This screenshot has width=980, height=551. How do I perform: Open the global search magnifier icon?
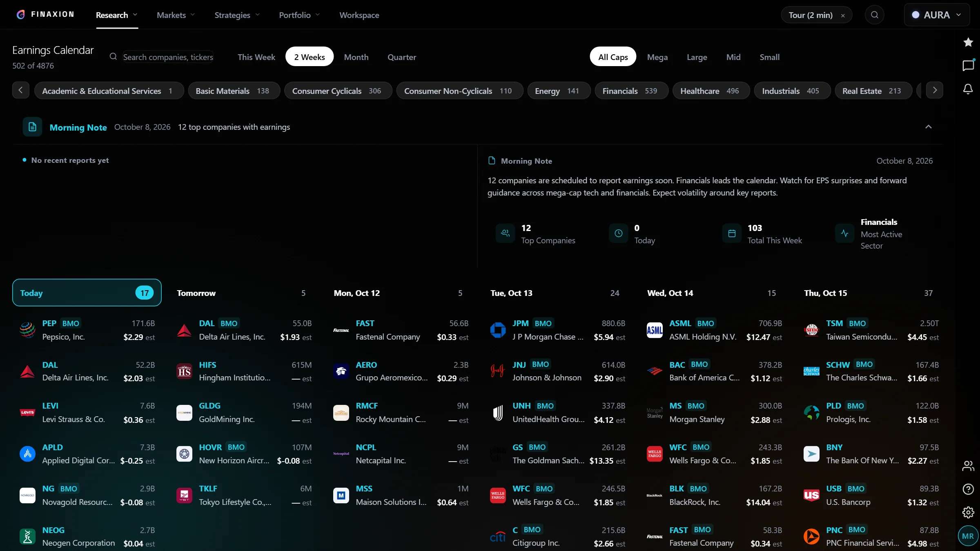click(874, 15)
